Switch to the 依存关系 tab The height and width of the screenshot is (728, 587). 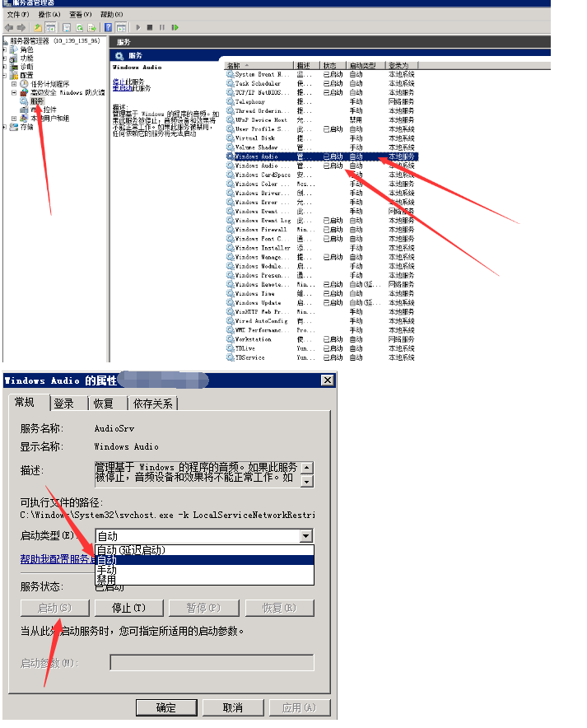click(x=154, y=404)
